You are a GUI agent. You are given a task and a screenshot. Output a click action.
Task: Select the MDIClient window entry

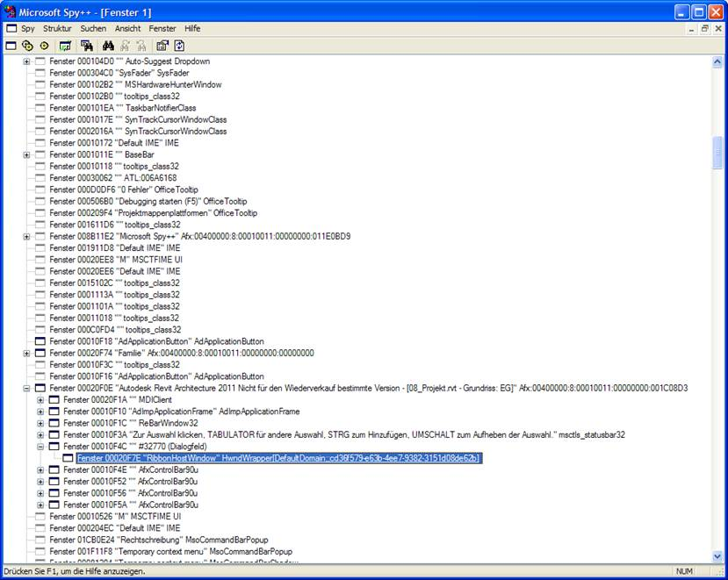coord(114,399)
